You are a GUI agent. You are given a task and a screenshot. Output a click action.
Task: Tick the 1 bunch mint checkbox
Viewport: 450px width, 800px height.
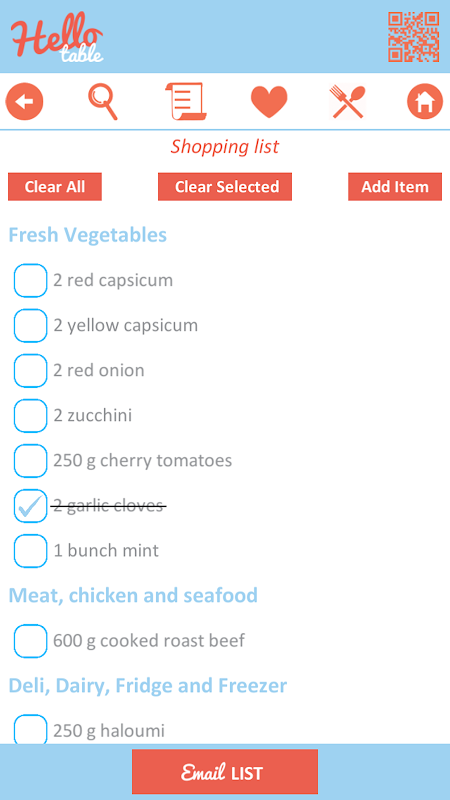coord(31,551)
